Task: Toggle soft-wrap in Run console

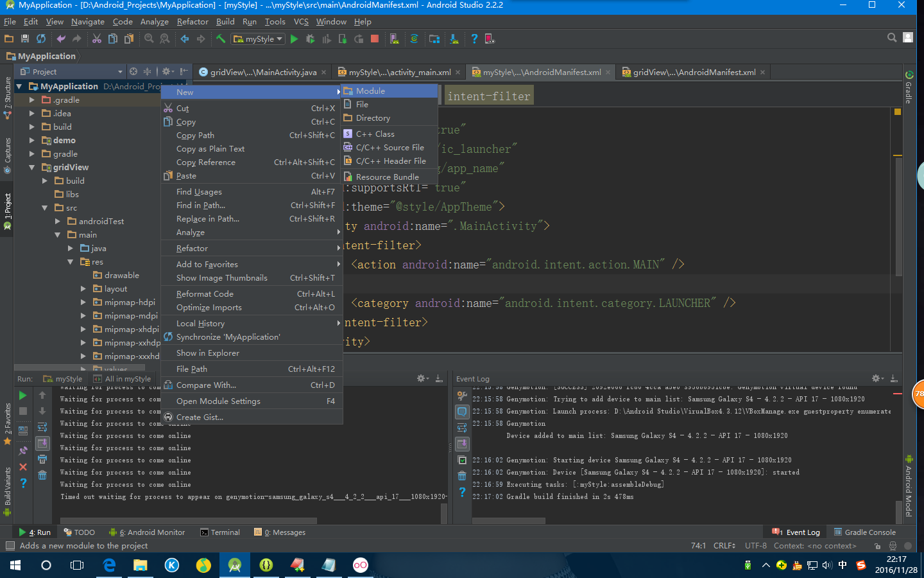Action: [x=42, y=427]
